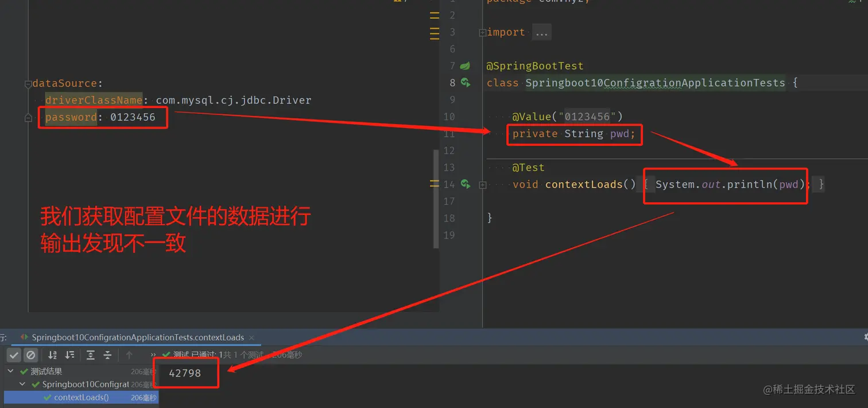Viewport: 868px width, 408px height.
Task: Click the YAML editor vertical scrollbar
Action: (436, 198)
